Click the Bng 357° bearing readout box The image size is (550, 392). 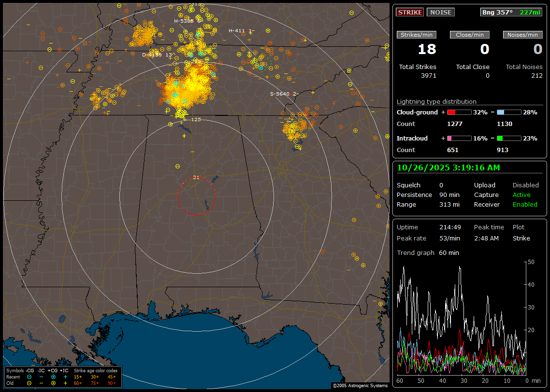pos(511,12)
